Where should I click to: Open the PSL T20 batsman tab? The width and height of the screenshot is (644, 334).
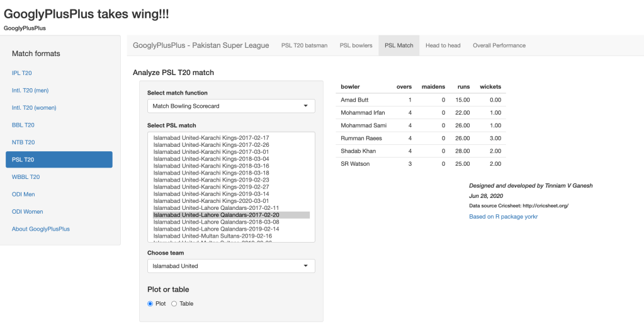(x=304, y=45)
